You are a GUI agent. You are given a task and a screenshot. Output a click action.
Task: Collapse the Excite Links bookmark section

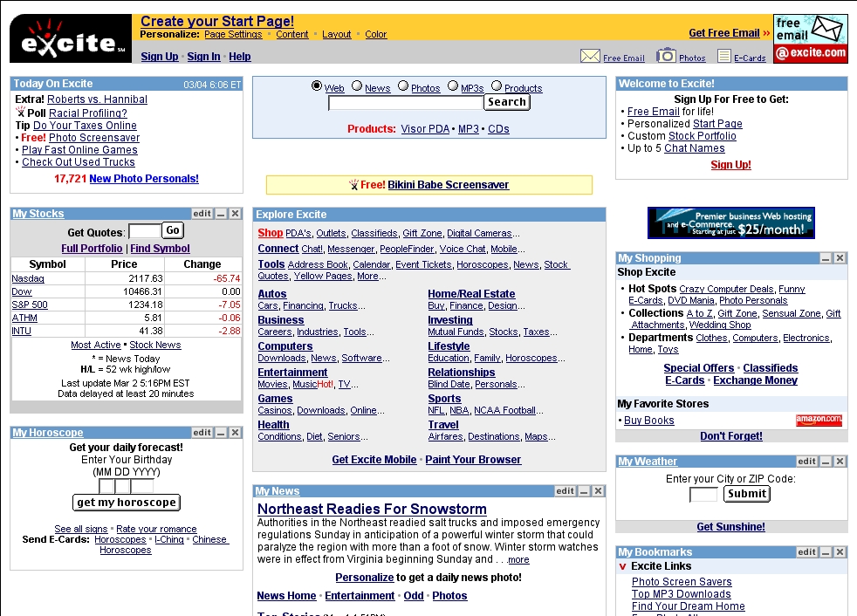click(x=622, y=566)
